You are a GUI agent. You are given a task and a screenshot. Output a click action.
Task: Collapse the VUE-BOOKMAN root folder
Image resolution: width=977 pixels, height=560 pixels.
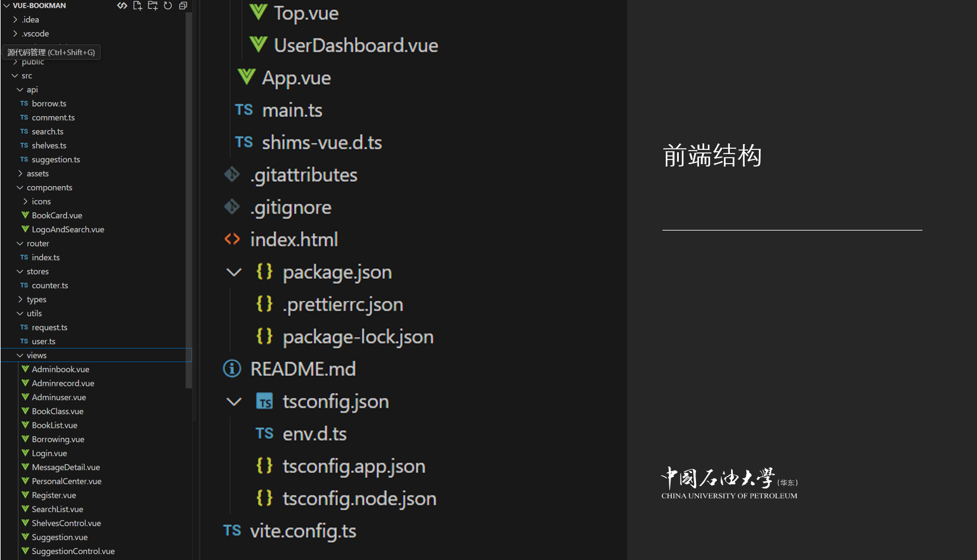7,5
